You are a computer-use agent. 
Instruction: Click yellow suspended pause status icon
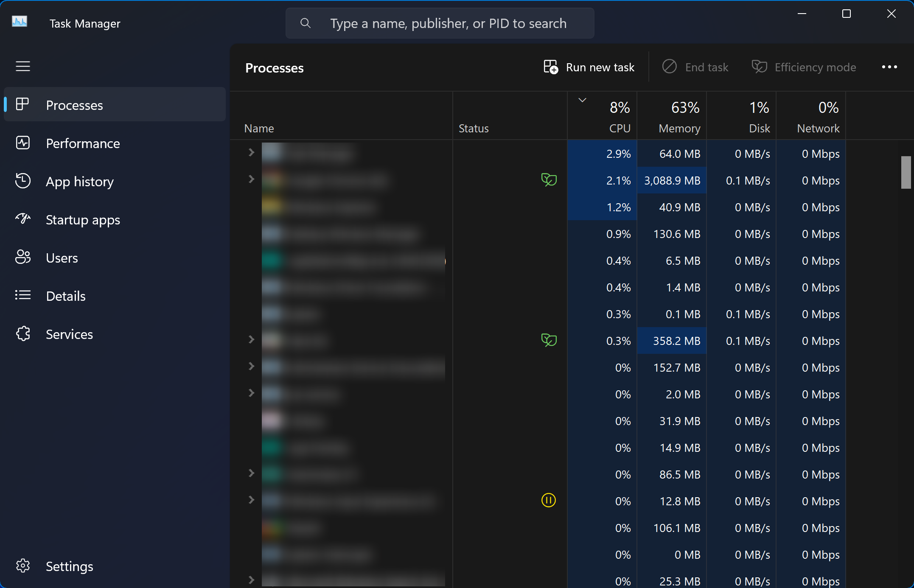coord(548,500)
